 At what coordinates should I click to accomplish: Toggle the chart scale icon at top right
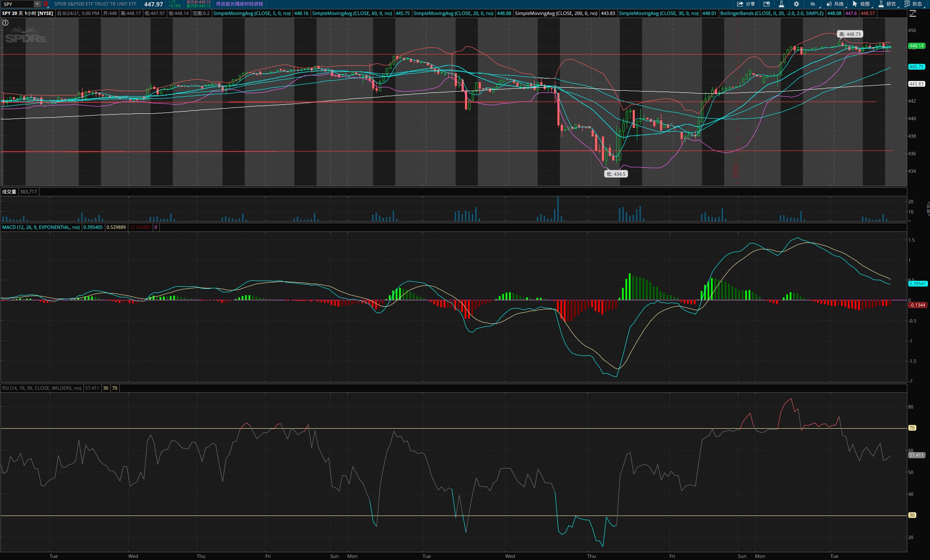(912, 13)
